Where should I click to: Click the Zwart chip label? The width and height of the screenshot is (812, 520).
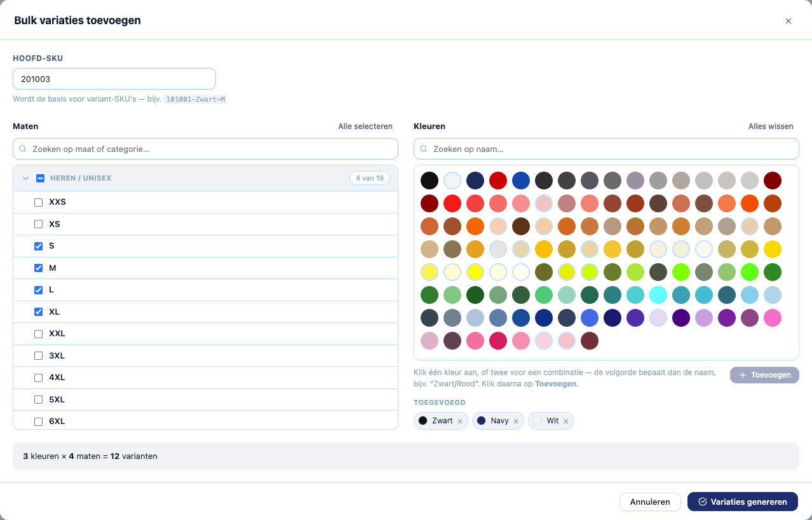[442, 421]
